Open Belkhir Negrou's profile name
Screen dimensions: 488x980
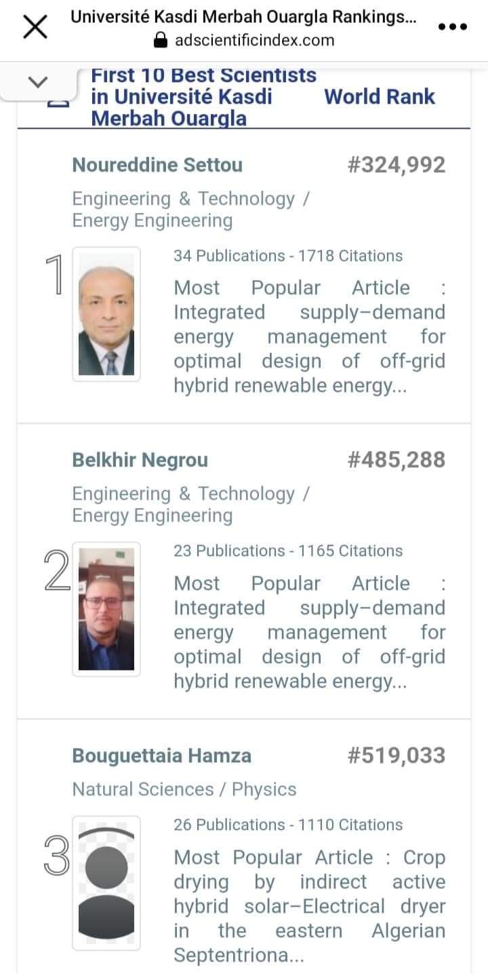(x=140, y=460)
